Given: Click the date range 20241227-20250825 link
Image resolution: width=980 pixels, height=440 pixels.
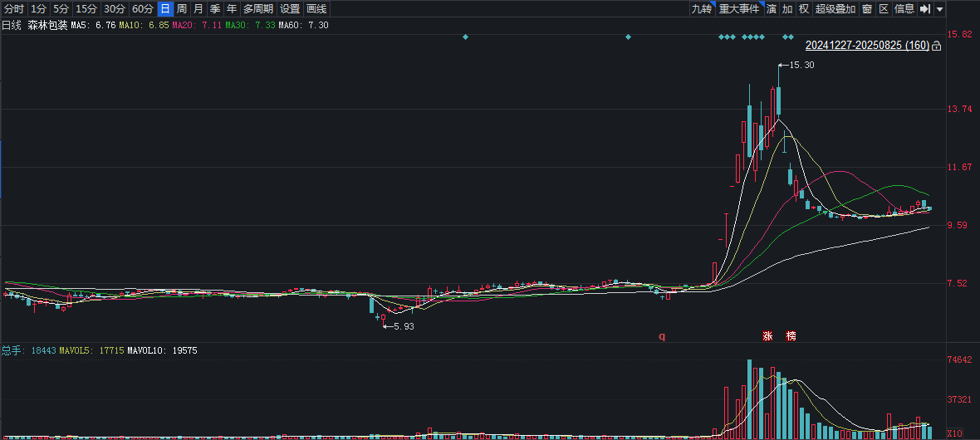Looking at the screenshot, I should pos(867,46).
